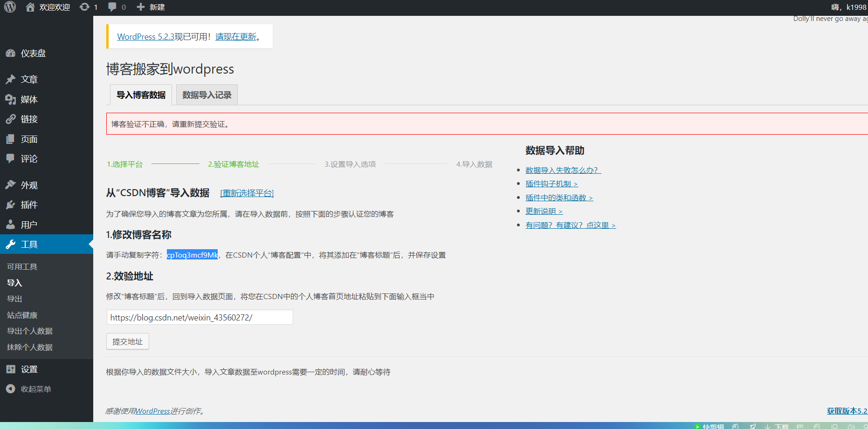
Task: Visit site via home icon
Action: (30, 7)
